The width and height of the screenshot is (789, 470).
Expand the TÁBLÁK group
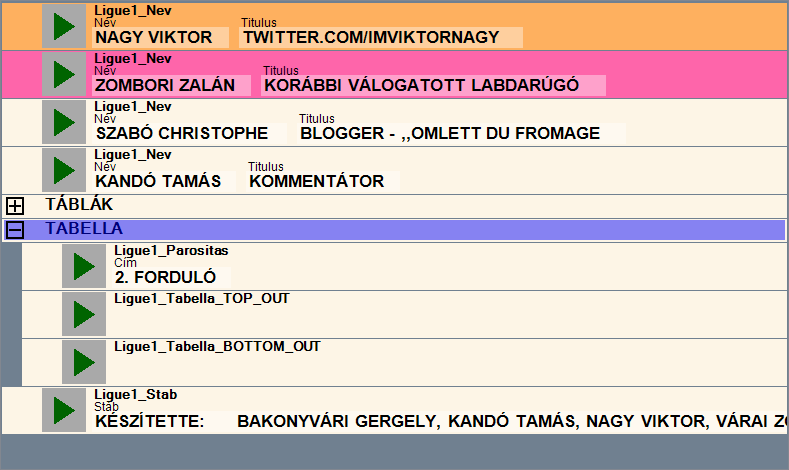(x=15, y=205)
